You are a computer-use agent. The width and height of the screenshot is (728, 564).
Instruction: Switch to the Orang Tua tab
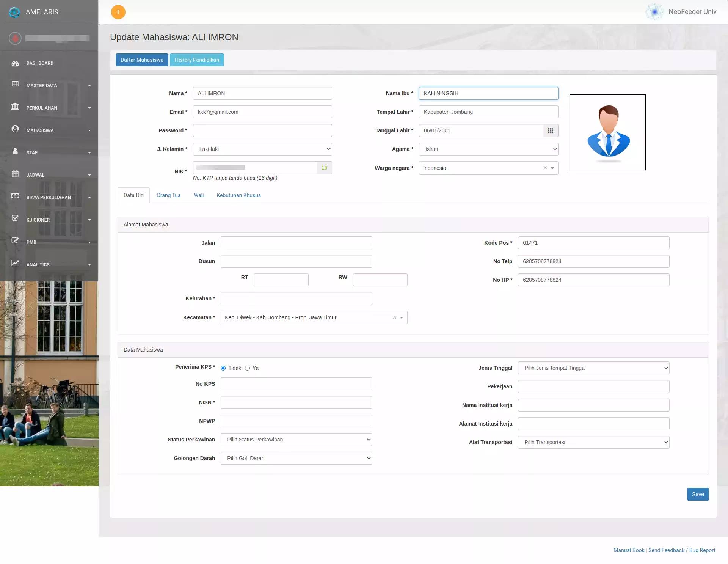[168, 195]
